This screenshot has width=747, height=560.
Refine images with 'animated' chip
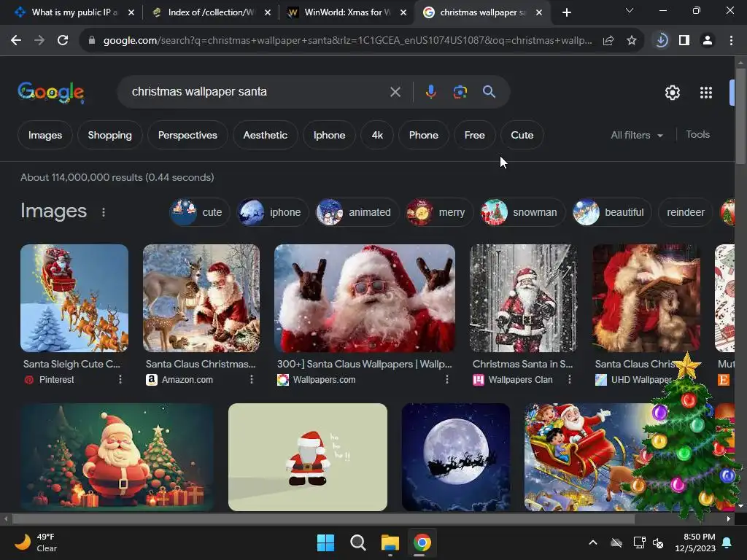coord(357,212)
